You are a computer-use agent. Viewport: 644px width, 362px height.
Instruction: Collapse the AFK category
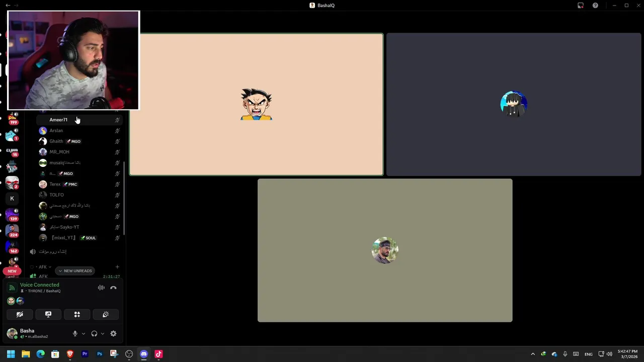(x=43, y=267)
